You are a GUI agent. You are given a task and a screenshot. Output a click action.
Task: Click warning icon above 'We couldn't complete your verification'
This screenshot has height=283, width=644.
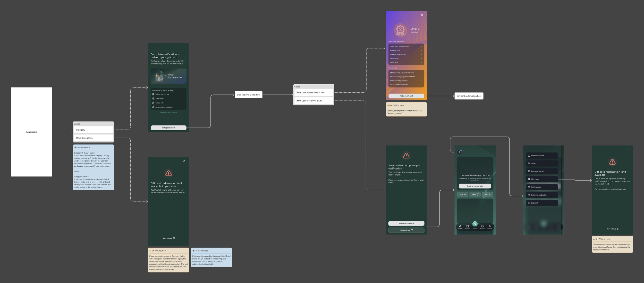[x=406, y=156]
